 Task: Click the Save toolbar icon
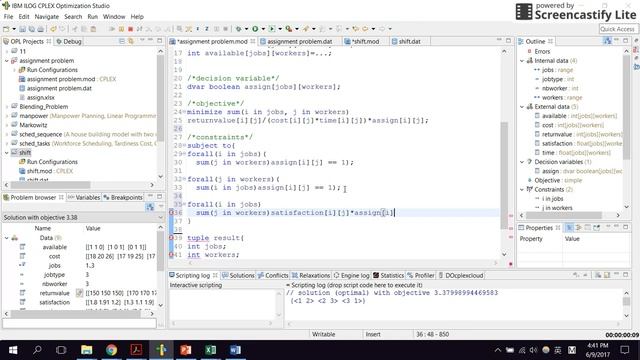click(22, 29)
